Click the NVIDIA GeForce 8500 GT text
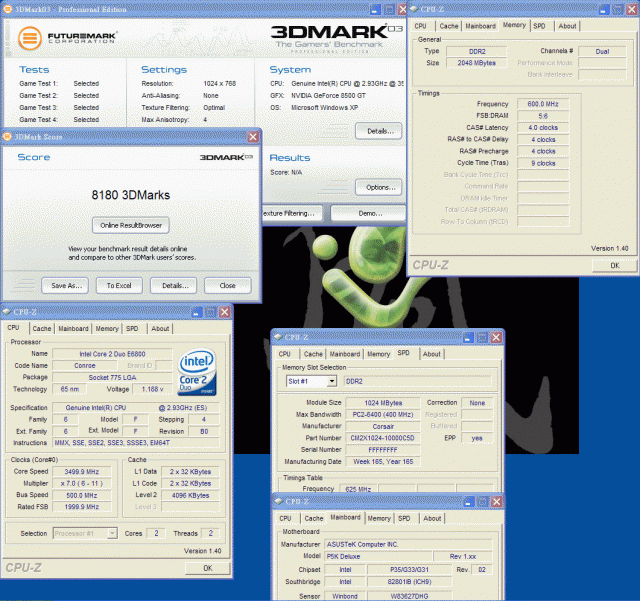This screenshot has height=601, width=640. (x=328, y=96)
